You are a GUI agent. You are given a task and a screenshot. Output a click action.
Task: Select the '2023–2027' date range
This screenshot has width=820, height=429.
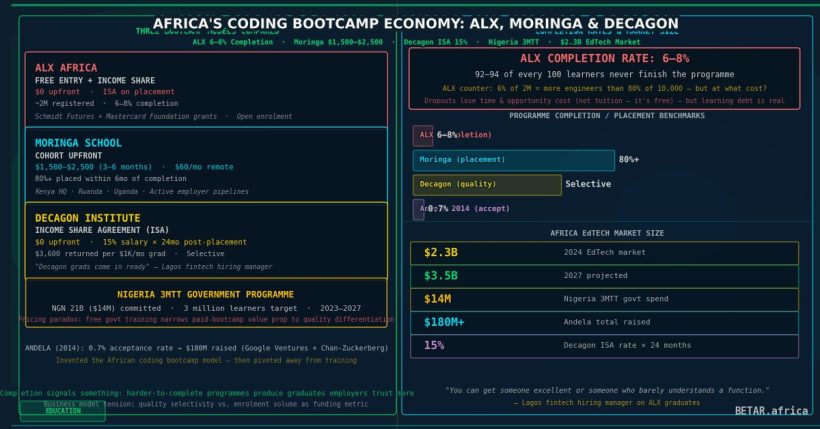tap(340, 309)
